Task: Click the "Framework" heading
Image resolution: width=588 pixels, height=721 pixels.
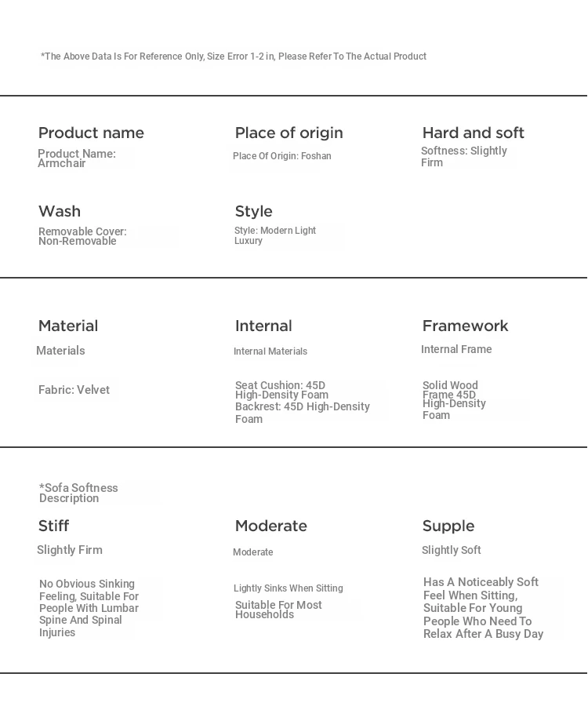Action: (465, 326)
